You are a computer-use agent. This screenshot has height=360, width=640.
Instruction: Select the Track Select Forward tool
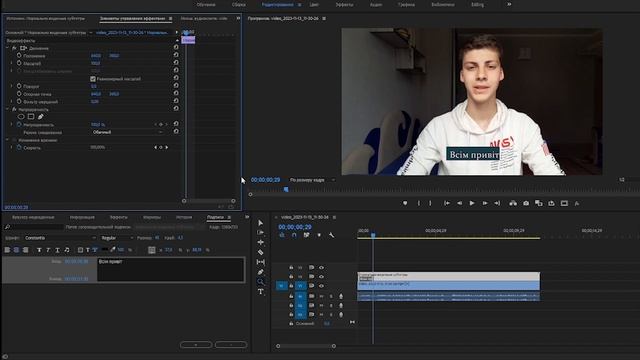[260, 233]
